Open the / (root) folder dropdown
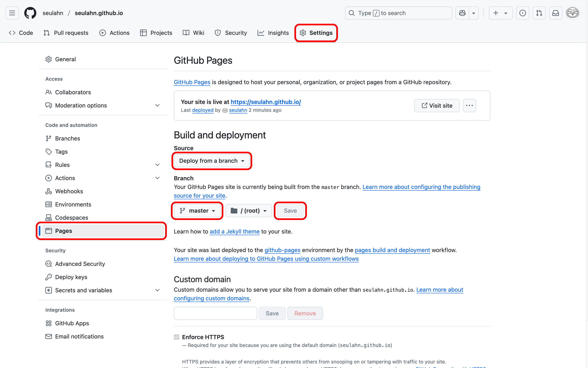The width and height of the screenshot is (588, 368). (x=248, y=211)
